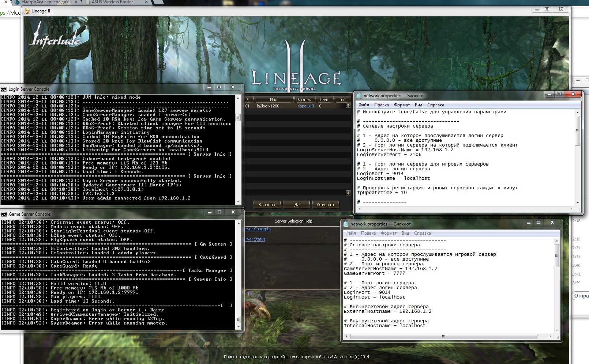Open Правка menu in lower Notepad window
589x364 pixels.
pos(368,233)
